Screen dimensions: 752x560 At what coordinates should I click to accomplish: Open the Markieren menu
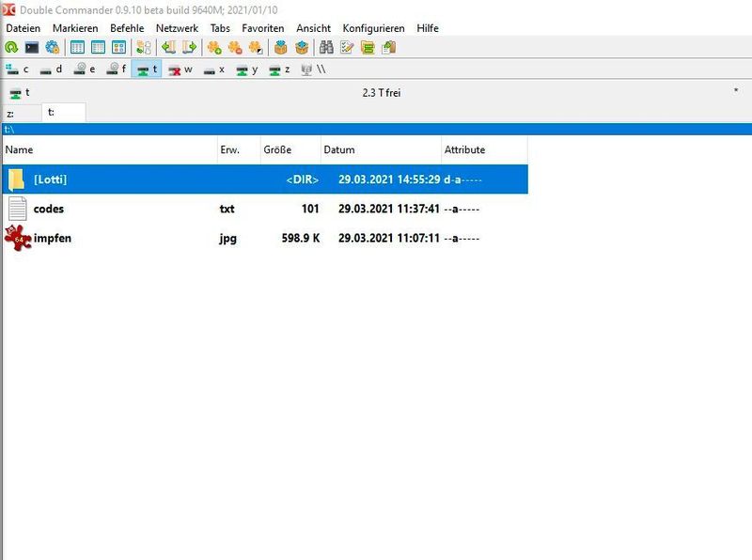coord(75,28)
